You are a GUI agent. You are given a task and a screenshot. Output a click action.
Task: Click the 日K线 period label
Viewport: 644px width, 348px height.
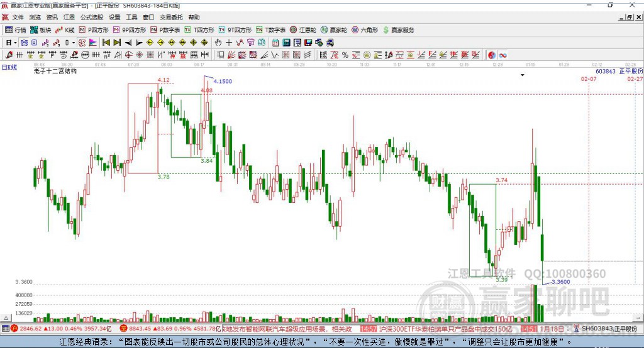pos(9,67)
